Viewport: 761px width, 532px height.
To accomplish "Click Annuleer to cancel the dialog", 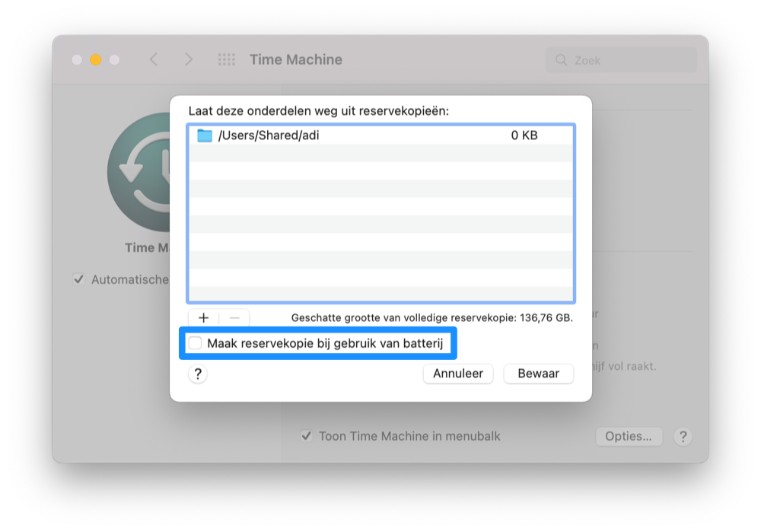I will pyautogui.click(x=458, y=373).
